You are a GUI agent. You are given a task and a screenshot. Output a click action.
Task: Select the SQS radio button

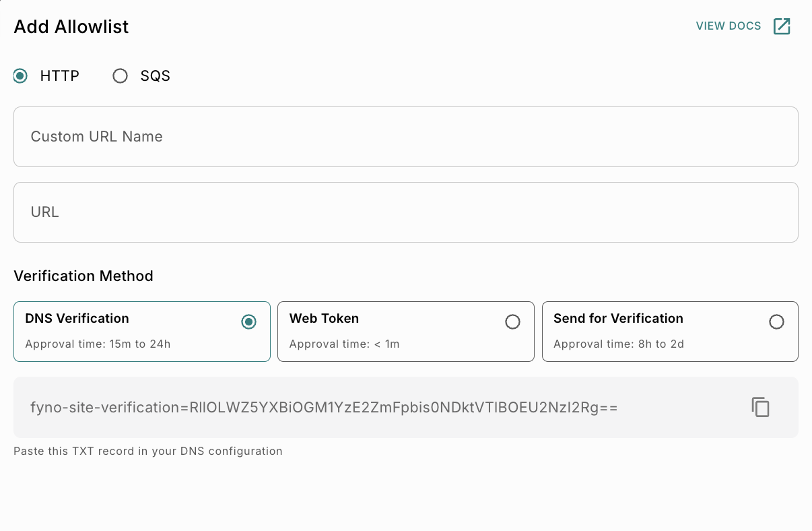[120, 76]
